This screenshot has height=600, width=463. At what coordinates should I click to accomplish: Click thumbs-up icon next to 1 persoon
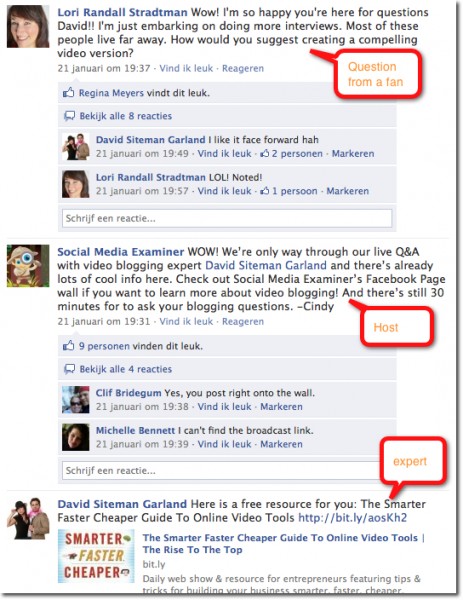click(x=265, y=191)
